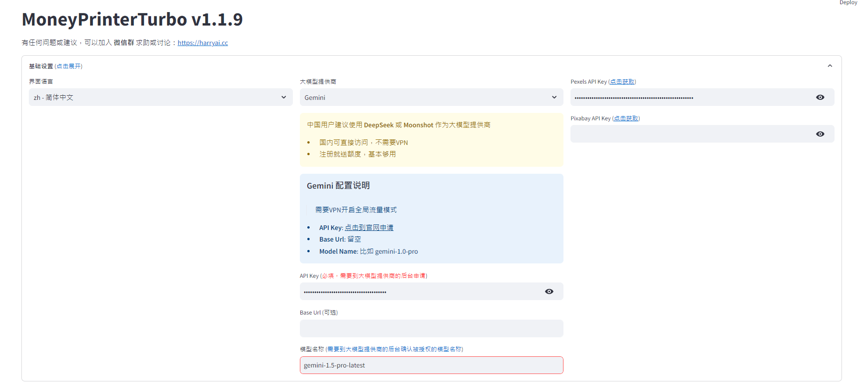Viewport: 868px width, 387px height.
Task: Click the Deploy button
Action: tap(848, 3)
